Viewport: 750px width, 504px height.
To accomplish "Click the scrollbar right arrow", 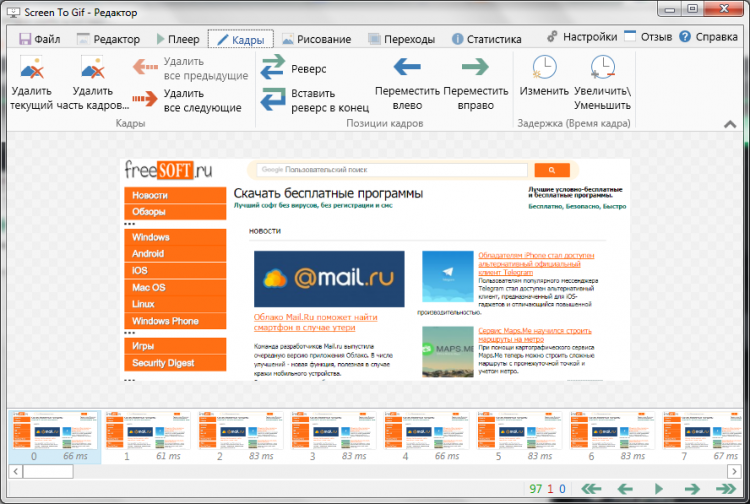I will click(x=734, y=472).
